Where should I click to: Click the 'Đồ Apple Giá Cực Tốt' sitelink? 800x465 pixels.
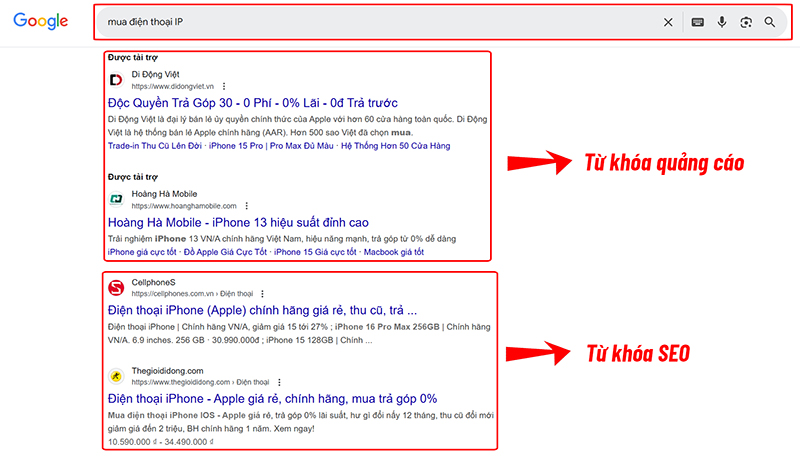(225, 252)
